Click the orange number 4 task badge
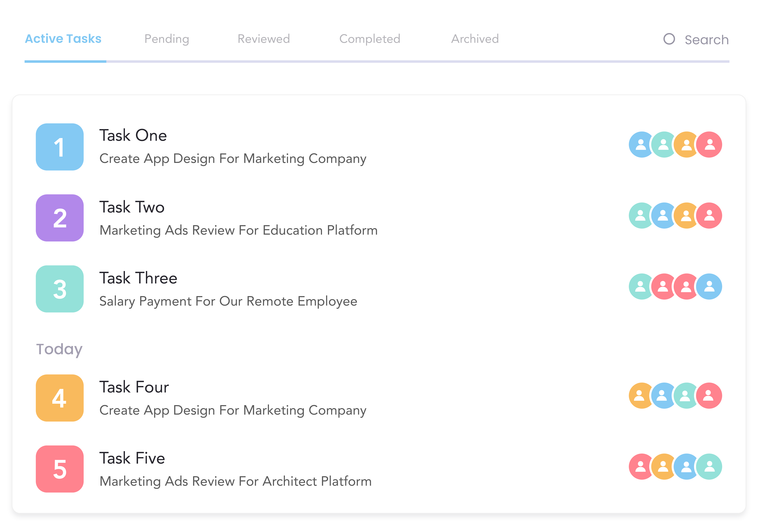 59,398
